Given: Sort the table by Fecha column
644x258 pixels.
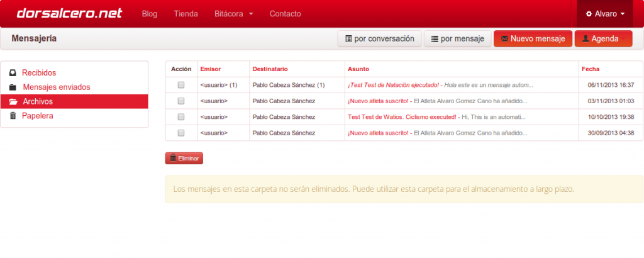Looking at the screenshot, I should (x=590, y=69).
